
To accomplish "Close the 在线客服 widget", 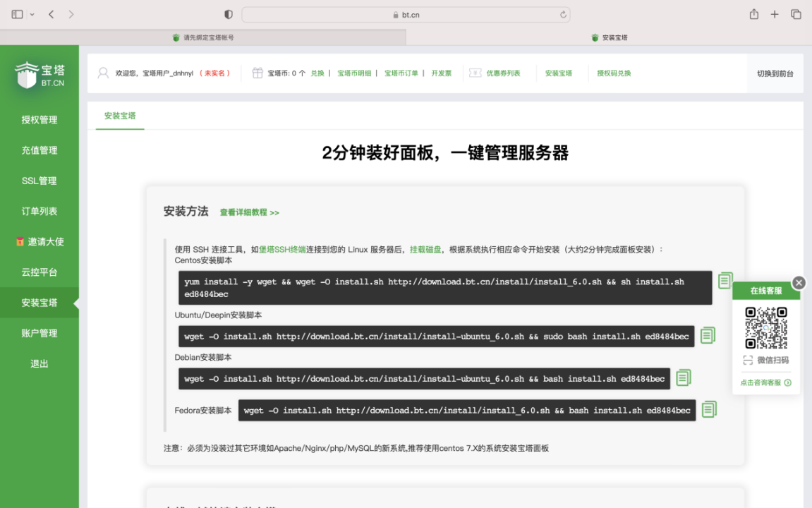I will pos(799,282).
